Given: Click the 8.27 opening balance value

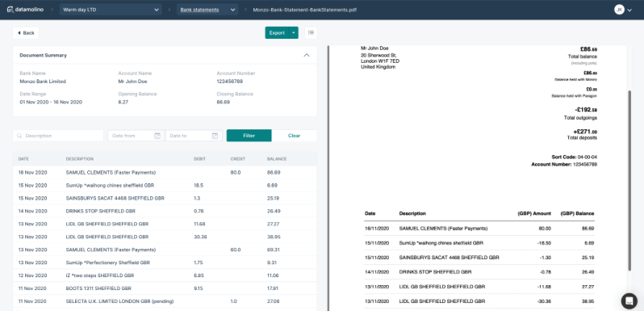Looking at the screenshot, I should pos(123,102).
